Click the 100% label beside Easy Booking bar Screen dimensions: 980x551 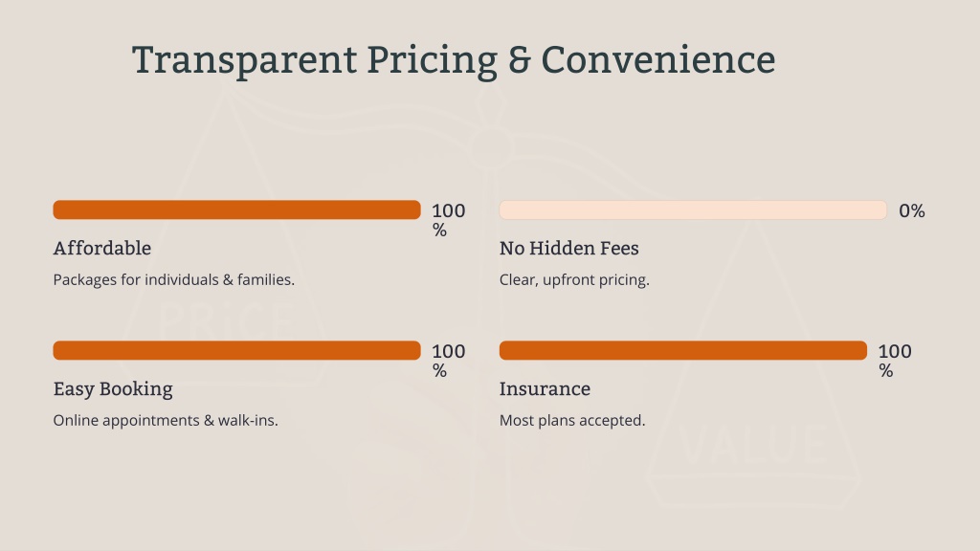point(448,361)
